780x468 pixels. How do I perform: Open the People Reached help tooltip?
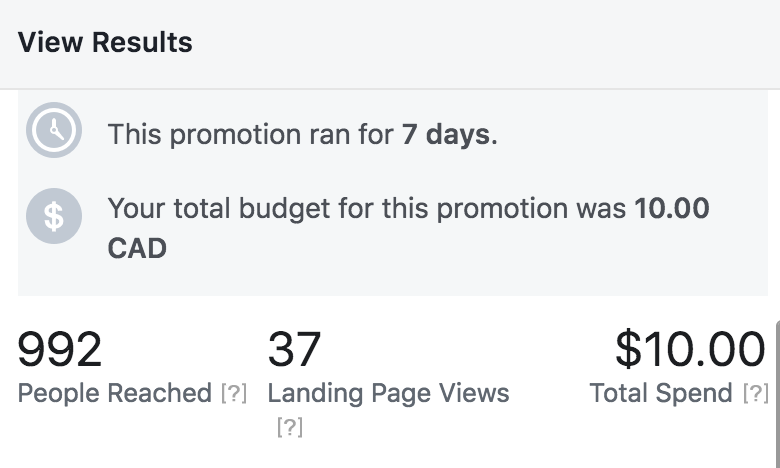[x=234, y=393]
